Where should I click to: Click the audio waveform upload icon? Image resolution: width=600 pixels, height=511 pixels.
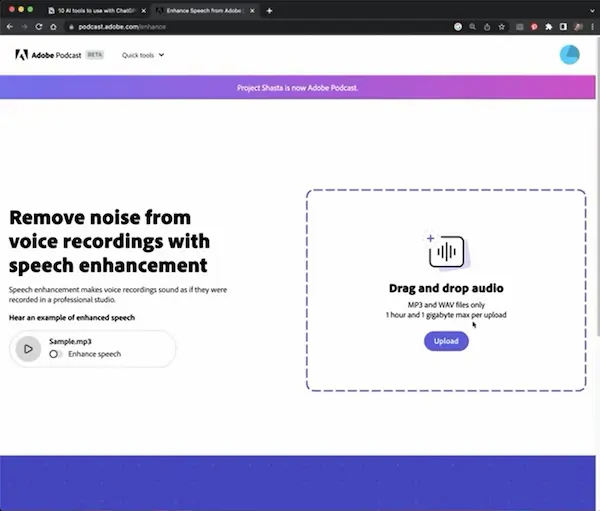[447, 251]
